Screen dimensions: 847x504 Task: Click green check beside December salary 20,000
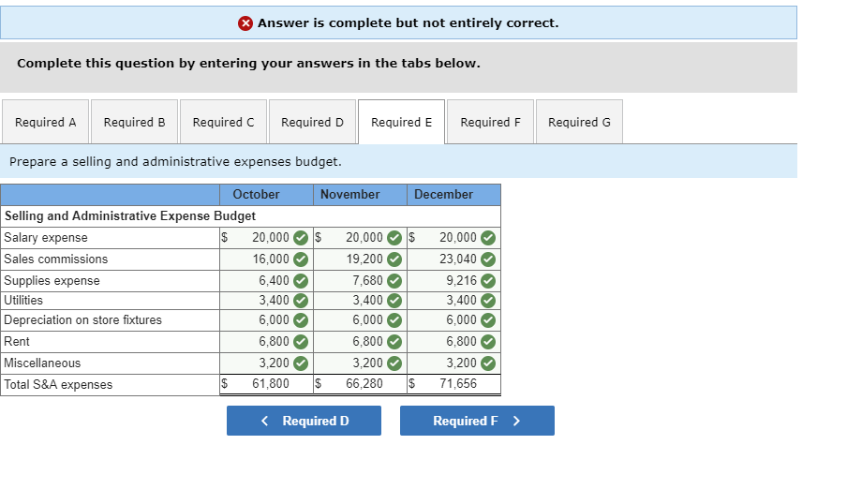pyautogui.click(x=488, y=238)
